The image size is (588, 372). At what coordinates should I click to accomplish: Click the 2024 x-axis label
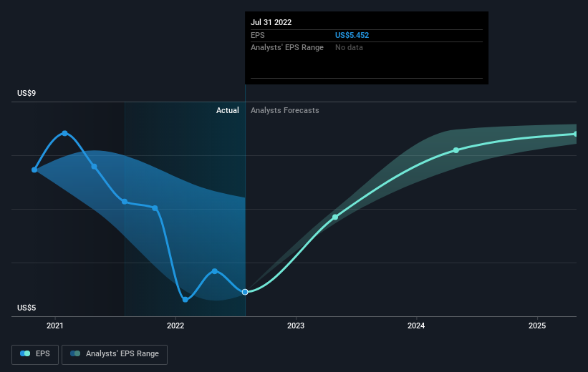pos(416,325)
